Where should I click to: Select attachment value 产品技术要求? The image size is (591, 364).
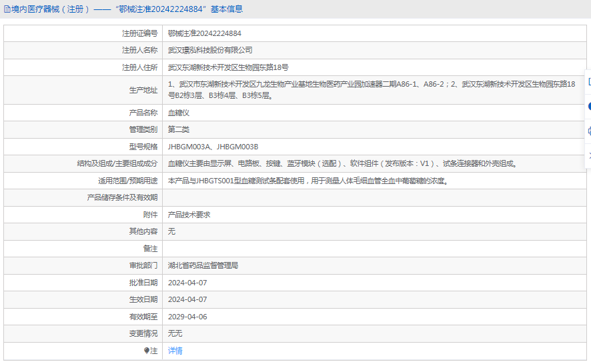[x=189, y=215]
